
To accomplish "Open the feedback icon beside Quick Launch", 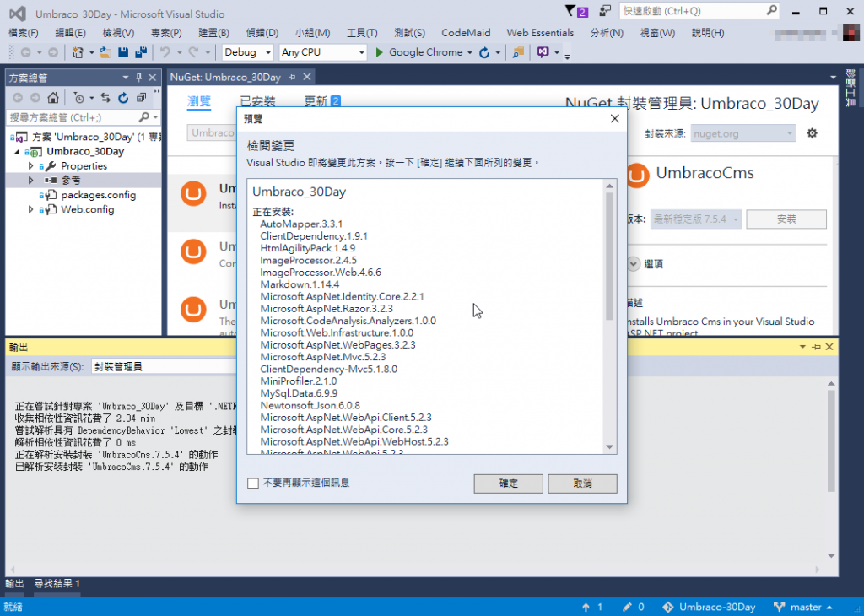I will (x=606, y=10).
